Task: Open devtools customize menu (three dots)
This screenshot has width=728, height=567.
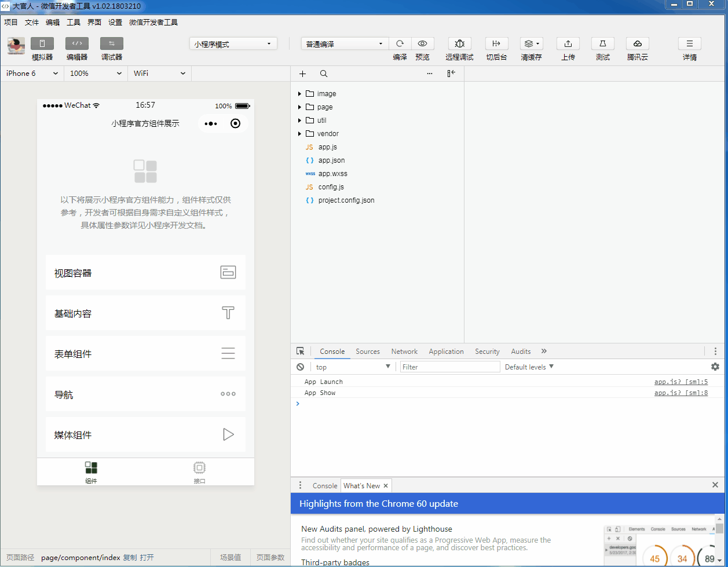Action: [x=715, y=351]
